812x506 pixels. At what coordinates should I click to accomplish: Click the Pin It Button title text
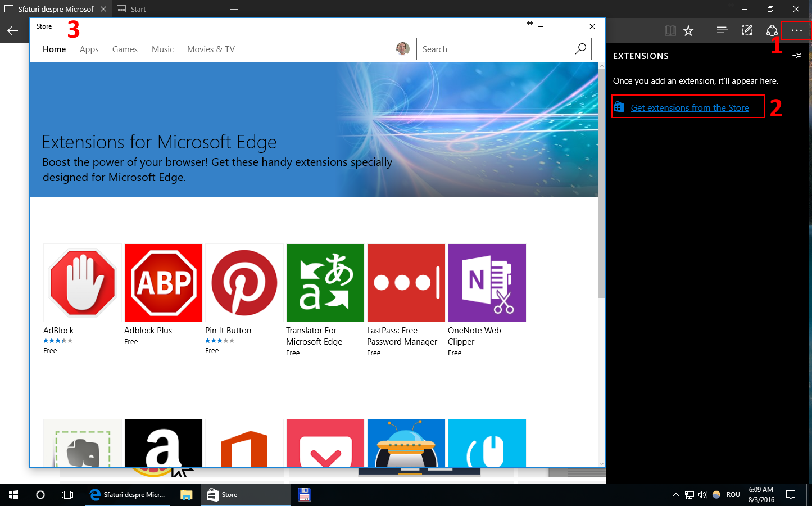(228, 331)
